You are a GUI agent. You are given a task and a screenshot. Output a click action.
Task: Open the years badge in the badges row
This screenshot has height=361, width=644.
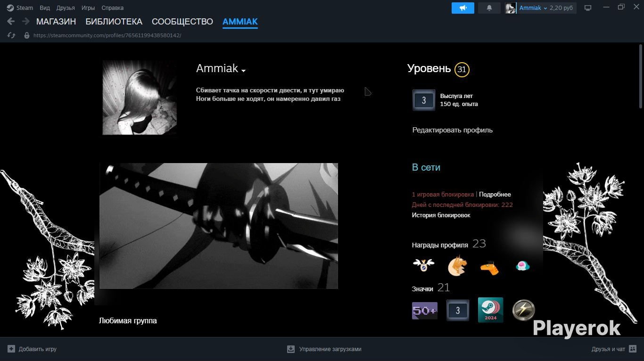[458, 310]
